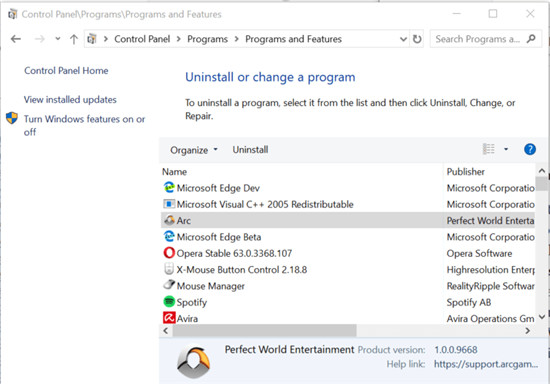Image resolution: width=550 pixels, height=384 pixels.
Task: Open View installed updates link
Action: pos(70,100)
